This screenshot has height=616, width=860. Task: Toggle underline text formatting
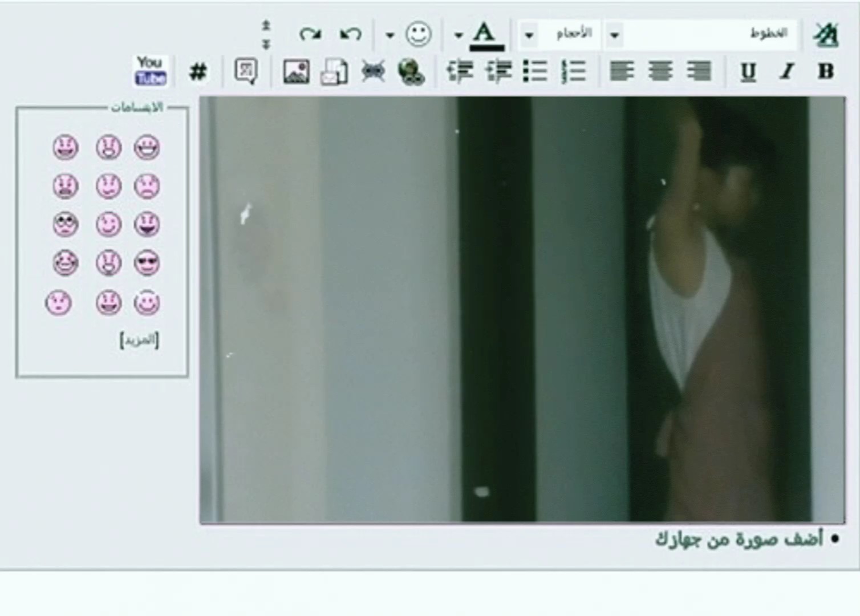pos(748,72)
